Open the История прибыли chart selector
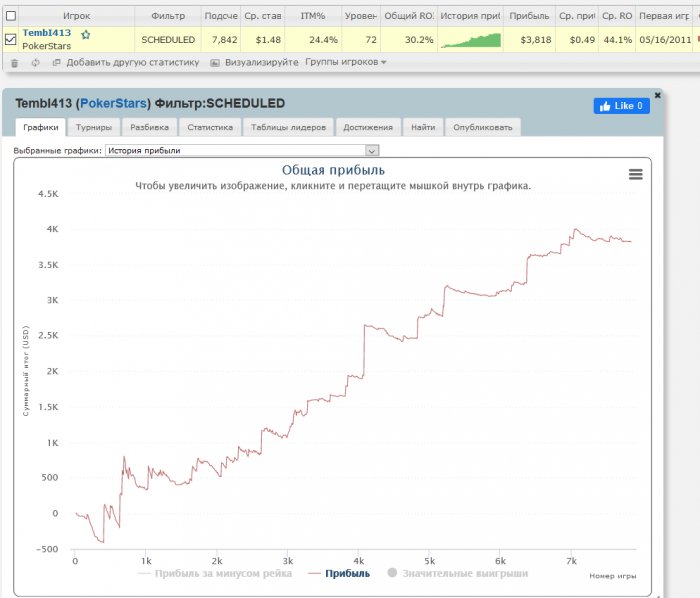Image resolution: width=700 pixels, height=598 pixels. (x=242, y=150)
